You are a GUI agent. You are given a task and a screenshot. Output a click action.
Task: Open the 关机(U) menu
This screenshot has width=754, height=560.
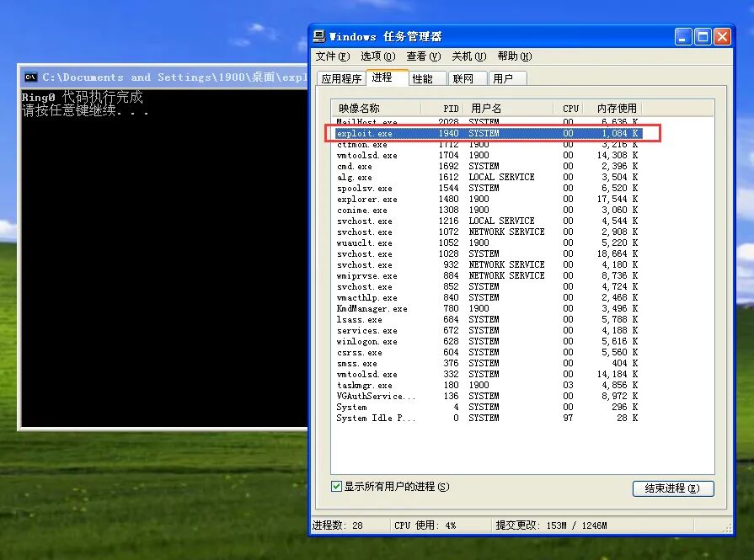click(469, 56)
